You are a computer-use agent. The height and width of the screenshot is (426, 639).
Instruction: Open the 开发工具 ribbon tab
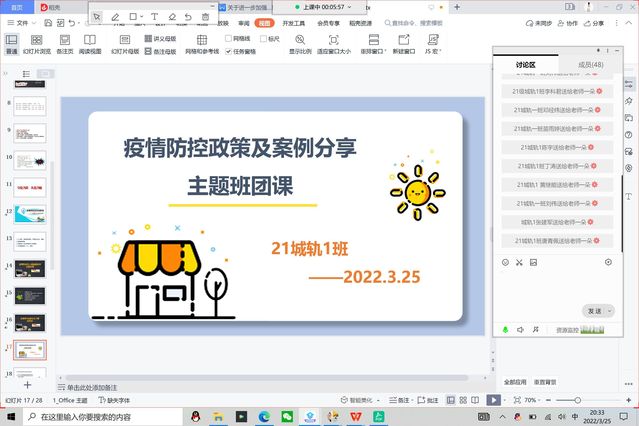click(x=294, y=22)
